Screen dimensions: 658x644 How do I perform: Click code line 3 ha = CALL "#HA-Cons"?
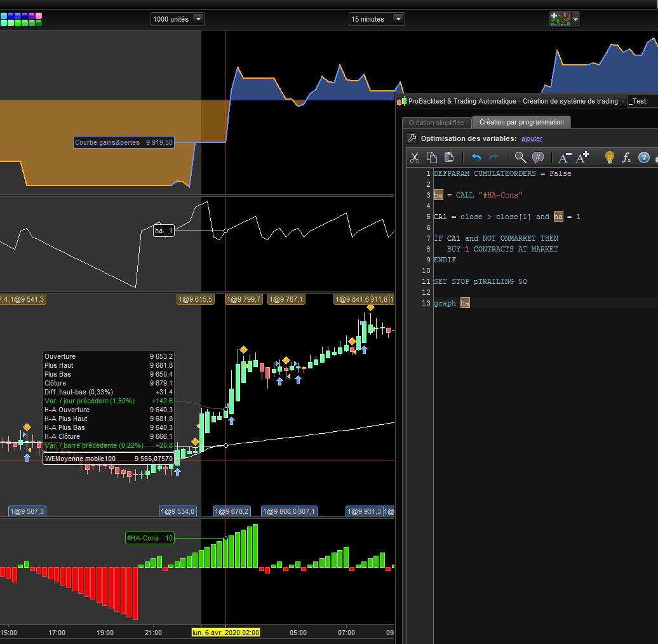click(478, 195)
